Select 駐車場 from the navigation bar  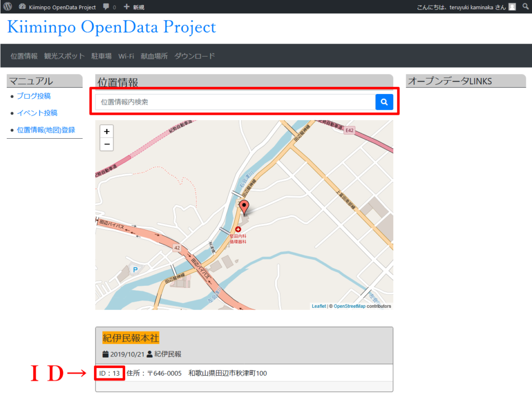(101, 56)
